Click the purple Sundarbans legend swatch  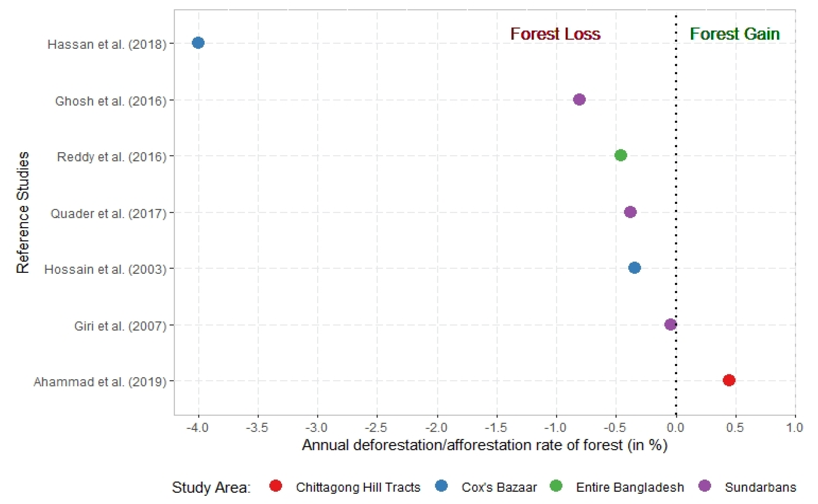(704, 486)
